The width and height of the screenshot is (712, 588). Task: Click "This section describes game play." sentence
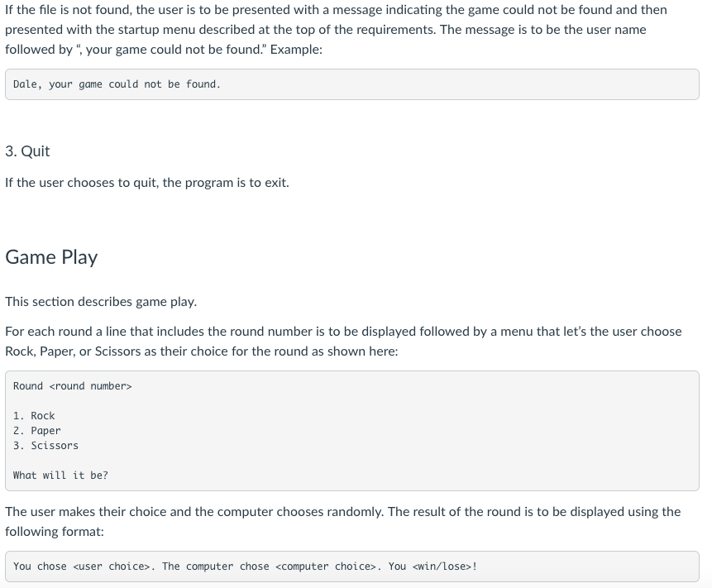(101, 301)
